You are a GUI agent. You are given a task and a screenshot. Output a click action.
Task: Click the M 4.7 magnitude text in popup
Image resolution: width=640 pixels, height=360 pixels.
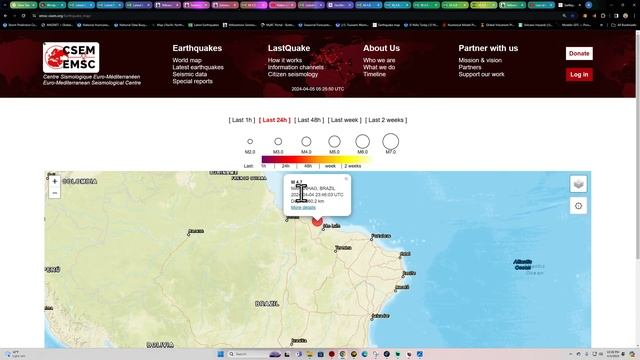297,182
